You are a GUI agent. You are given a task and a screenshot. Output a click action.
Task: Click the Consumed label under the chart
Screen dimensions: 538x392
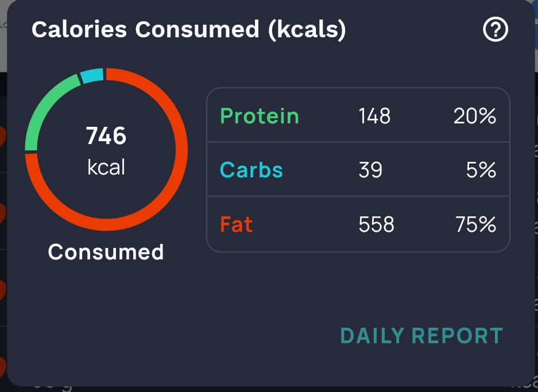pyautogui.click(x=106, y=252)
